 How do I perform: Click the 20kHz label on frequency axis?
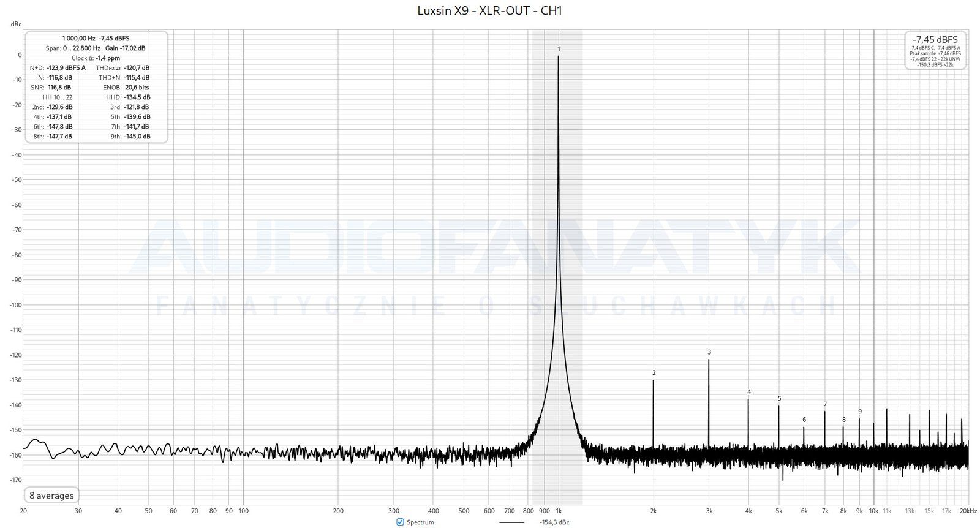coord(968,511)
